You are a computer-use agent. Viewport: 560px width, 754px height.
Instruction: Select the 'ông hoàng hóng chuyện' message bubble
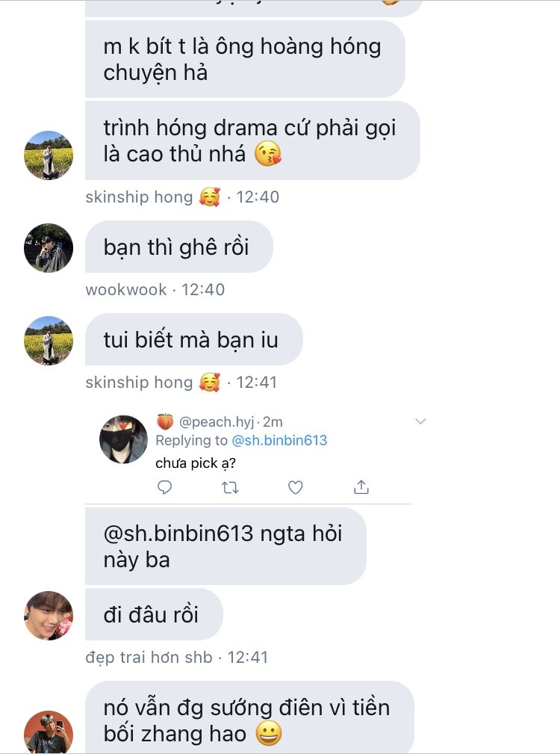tap(245, 59)
